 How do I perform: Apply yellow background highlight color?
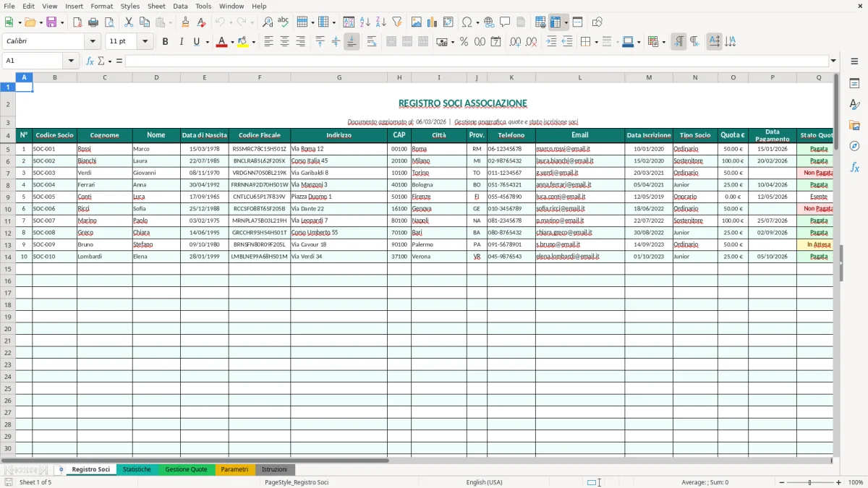click(243, 42)
